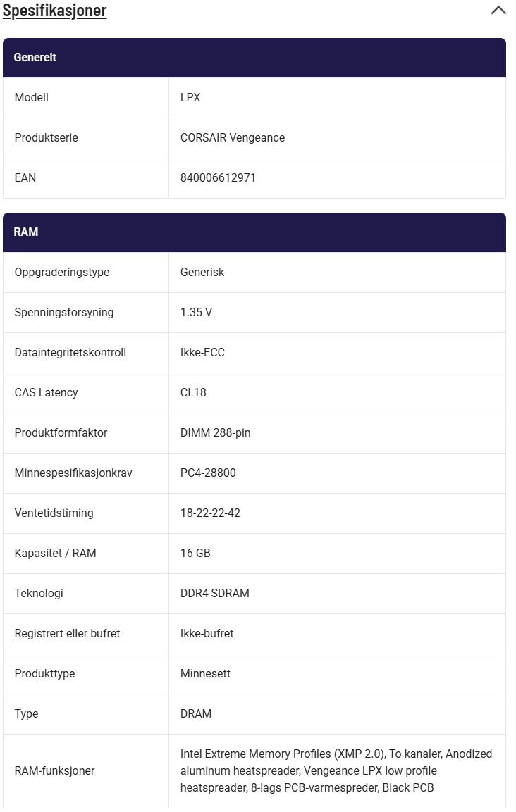Image resolution: width=516 pixels, height=812 pixels.
Task: Click the 1.35 V voltage value
Action: [196, 313]
